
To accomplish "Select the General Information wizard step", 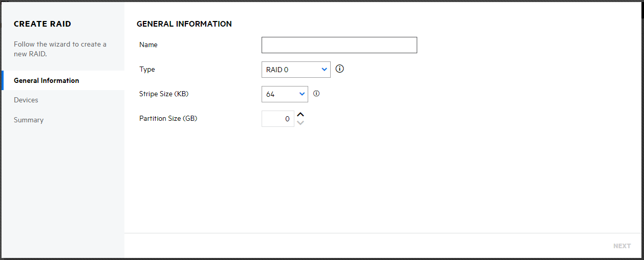I will pyautogui.click(x=47, y=80).
